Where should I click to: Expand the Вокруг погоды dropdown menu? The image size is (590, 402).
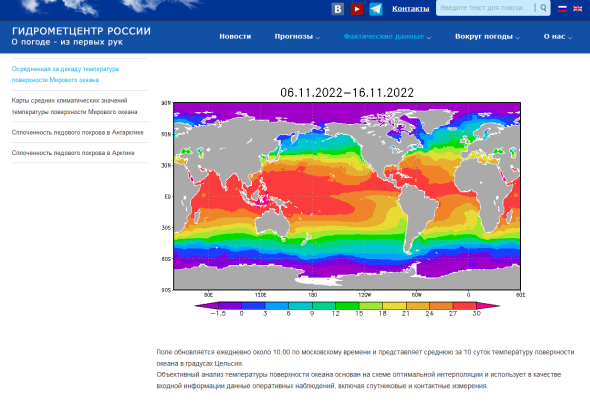click(x=487, y=37)
